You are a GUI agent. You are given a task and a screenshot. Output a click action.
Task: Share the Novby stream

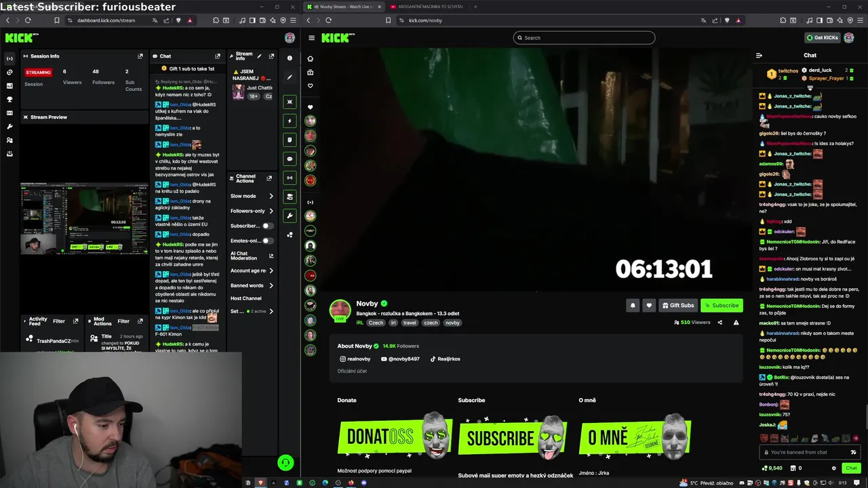[719, 323]
